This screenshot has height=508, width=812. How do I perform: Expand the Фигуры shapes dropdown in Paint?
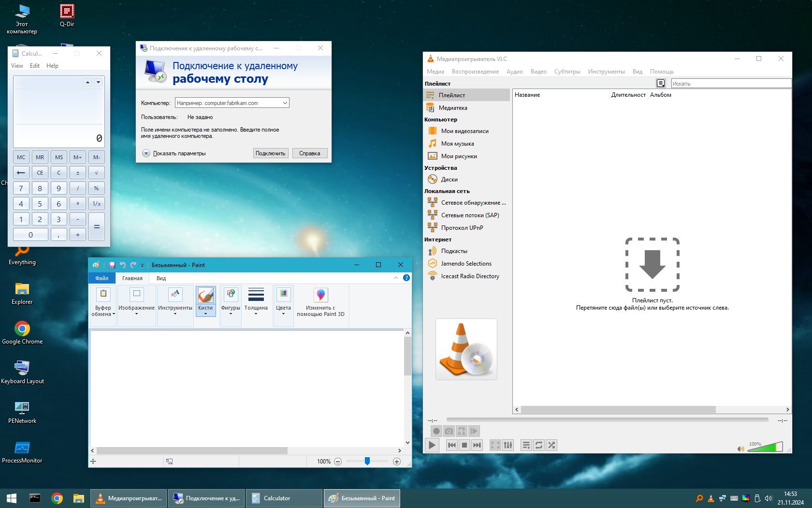[x=231, y=314]
